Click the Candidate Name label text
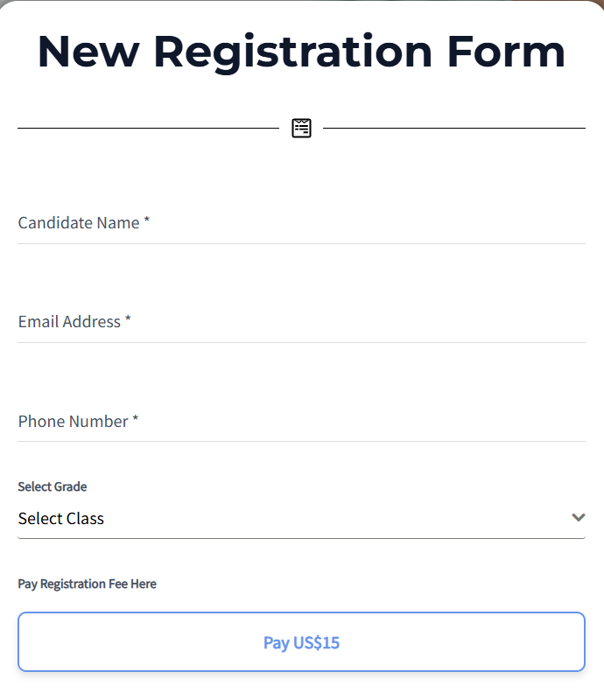Image resolution: width=604 pixels, height=700 pixels. (79, 223)
